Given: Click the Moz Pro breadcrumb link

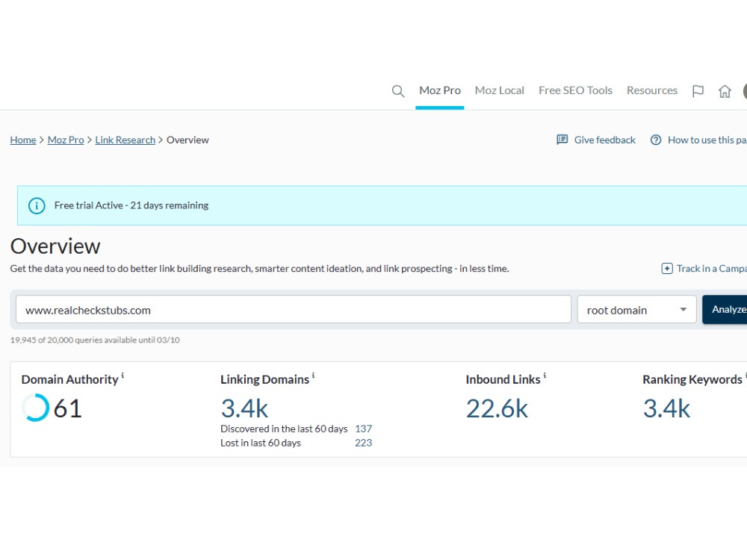Looking at the screenshot, I should (x=66, y=140).
